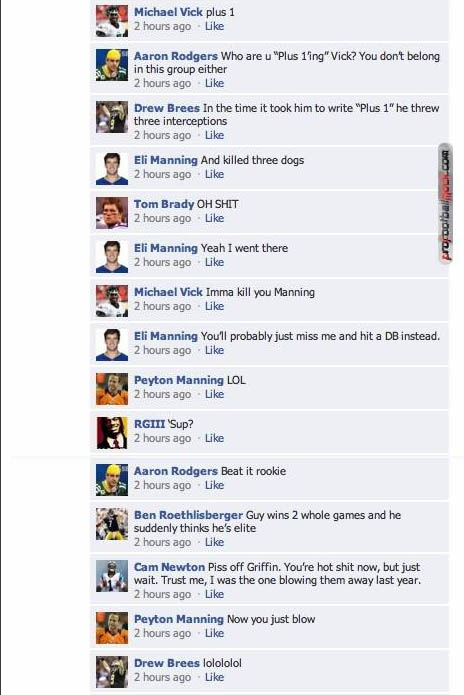Image resolution: width=464 pixels, height=695 pixels.
Task: Click the avatar on Ben Roethlisberger's comment
Action: (112, 524)
